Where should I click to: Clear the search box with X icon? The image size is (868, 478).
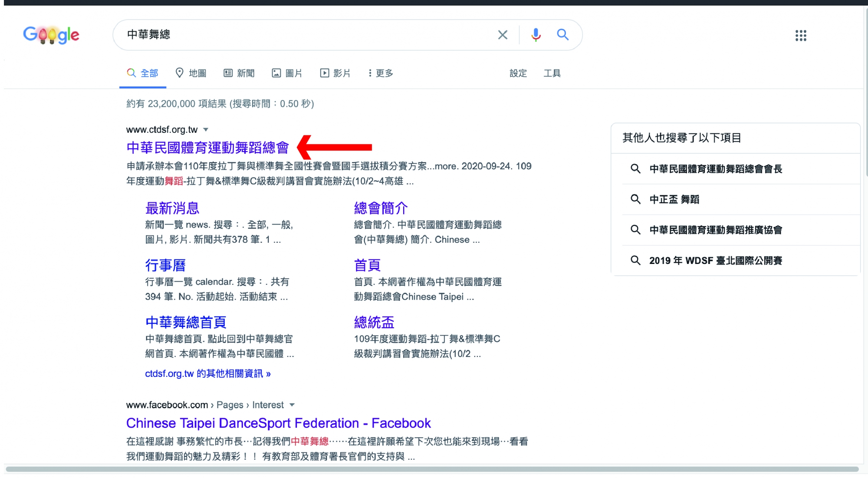pos(503,35)
